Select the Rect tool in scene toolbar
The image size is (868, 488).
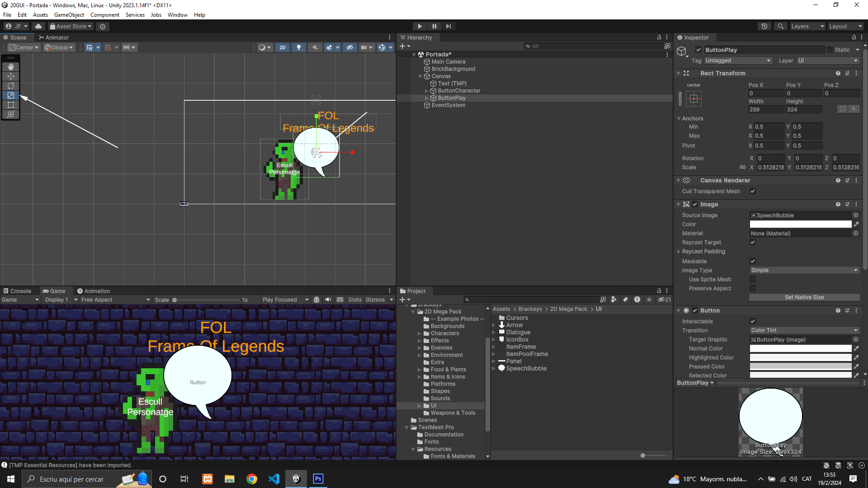pos(11,105)
